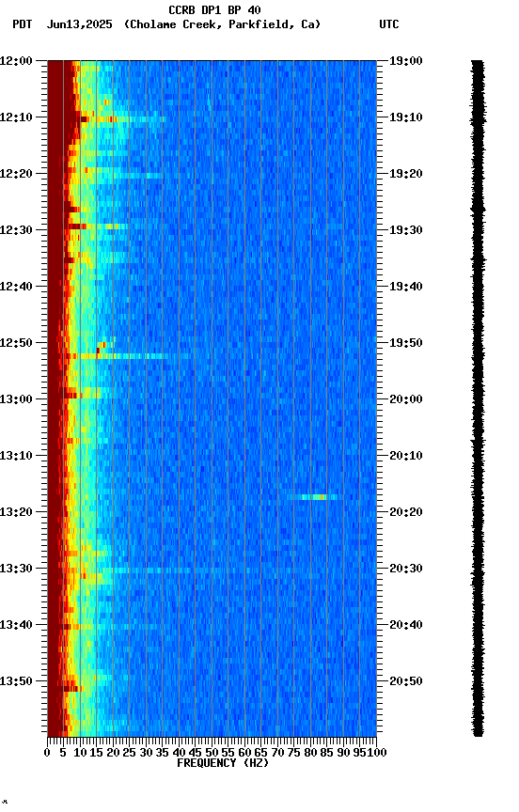Click the '13:50' PDT time label
The width and height of the screenshot is (519, 812).
(x=16, y=681)
